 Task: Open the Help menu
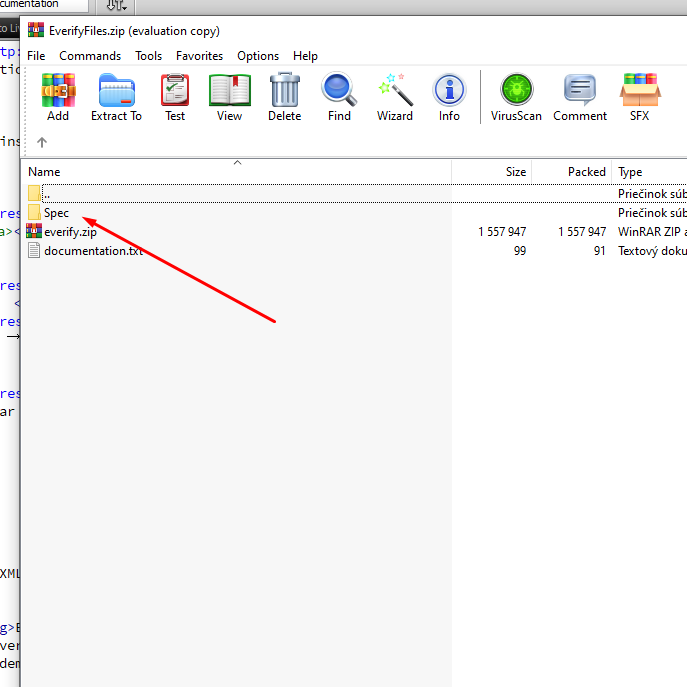[305, 56]
